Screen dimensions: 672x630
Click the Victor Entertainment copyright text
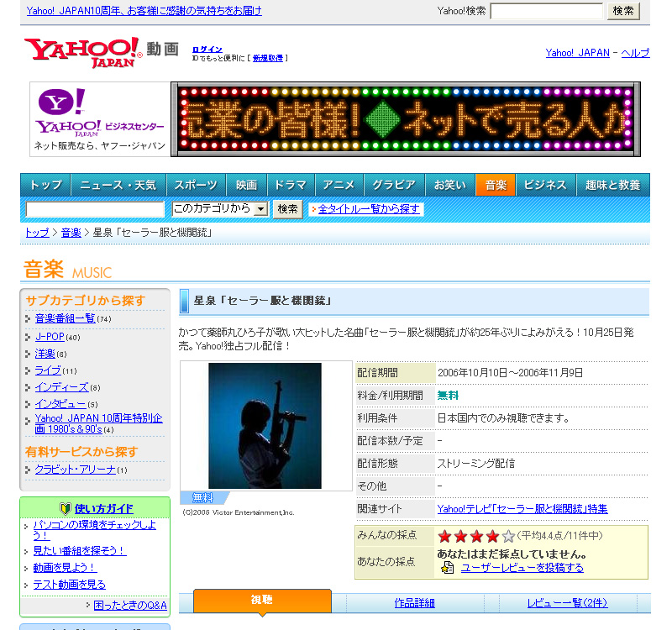click(x=239, y=512)
